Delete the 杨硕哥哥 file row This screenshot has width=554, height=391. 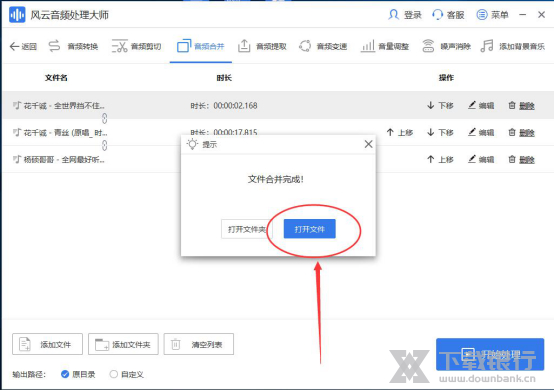(x=521, y=160)
